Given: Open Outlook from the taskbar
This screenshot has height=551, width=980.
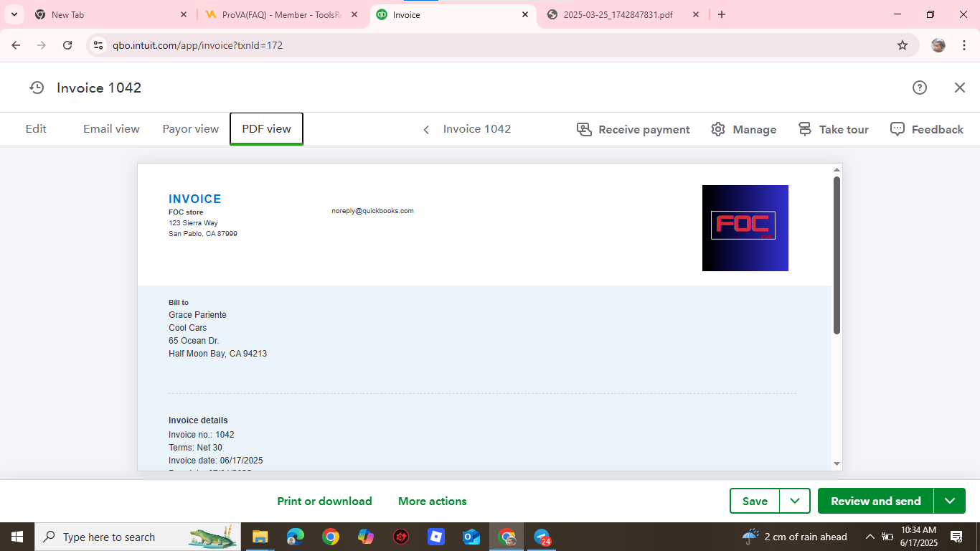Looking at the screenshot, I should click(x=471, y=537).
